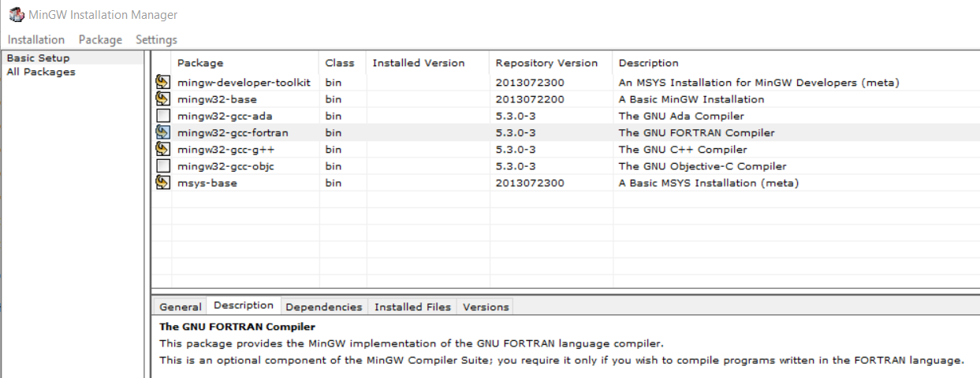Select All Packages in the left pane

(41, 72)
